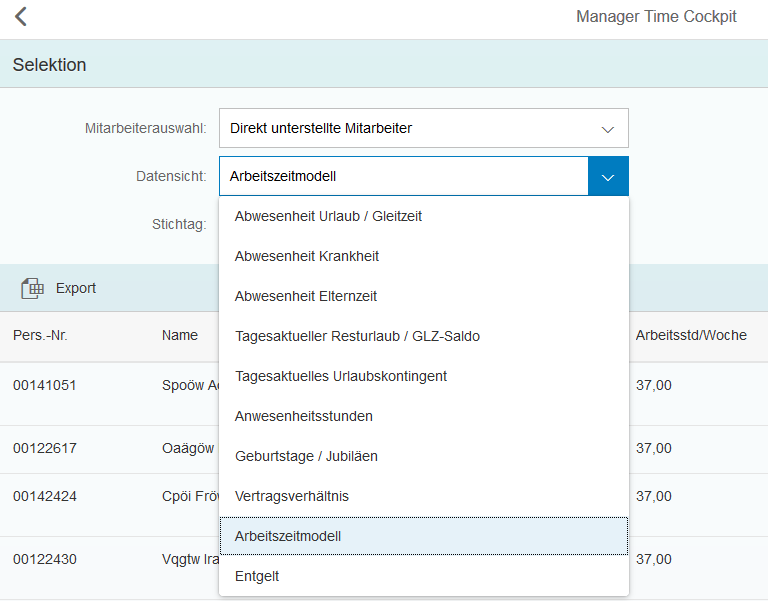The image size is (768, 601).
Task: Click the Pers.-Nr. column header
Action: 40,336
